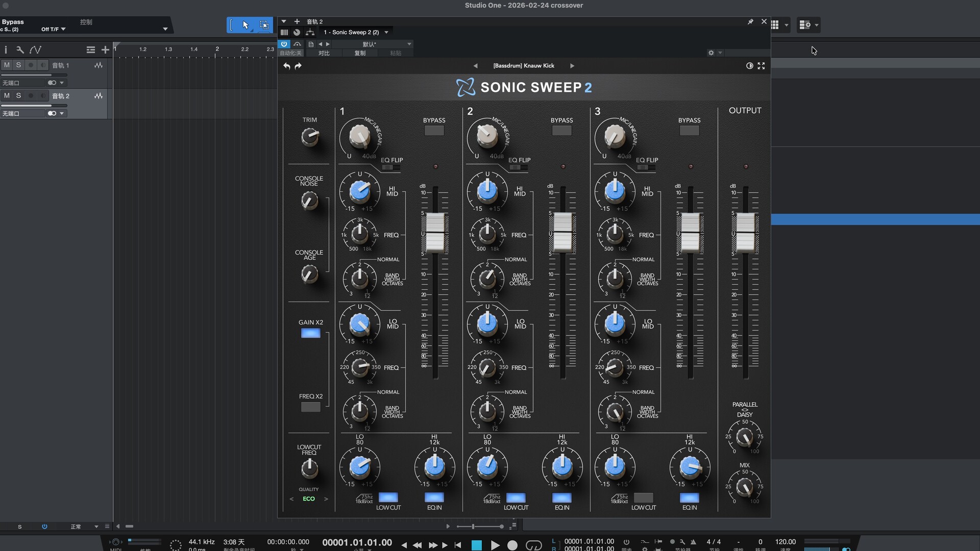Viewport: 980px width, 551px height.
Task: Click the contrast theme toggle icon
Action: coord(749,66)
